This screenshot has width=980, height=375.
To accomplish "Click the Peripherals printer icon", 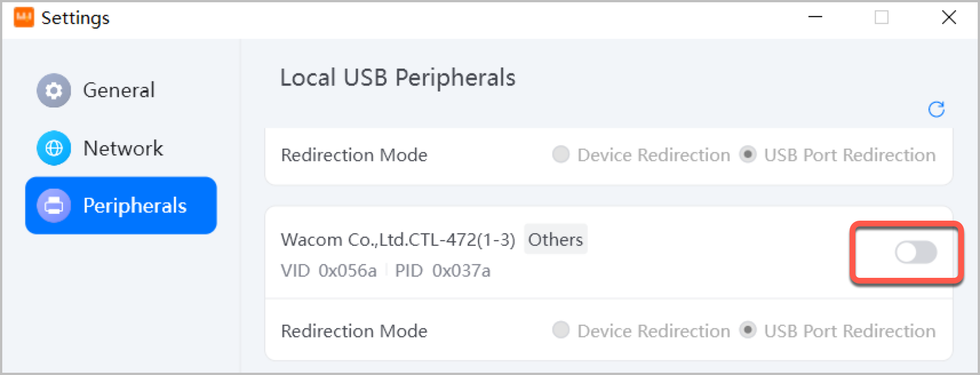I will [53, 205].
